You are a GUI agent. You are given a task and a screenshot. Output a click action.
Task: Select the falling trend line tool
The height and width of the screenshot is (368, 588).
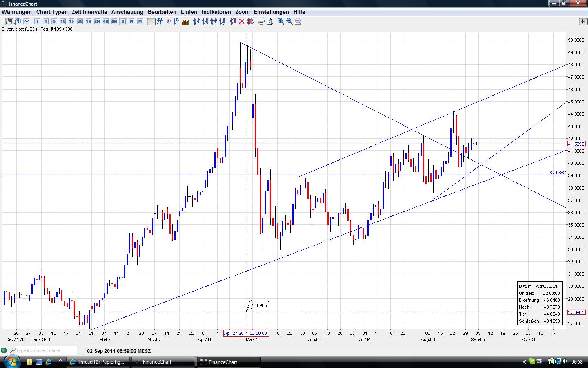coord(205,21)
